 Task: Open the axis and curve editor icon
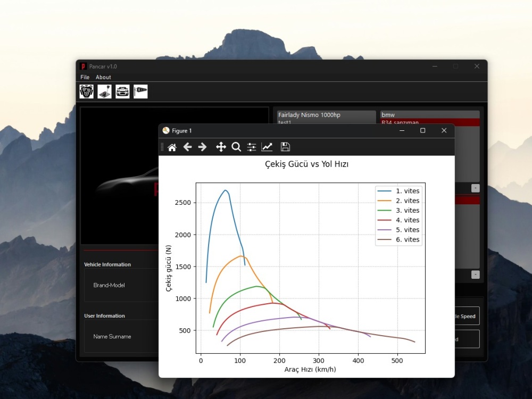point(267,147)
